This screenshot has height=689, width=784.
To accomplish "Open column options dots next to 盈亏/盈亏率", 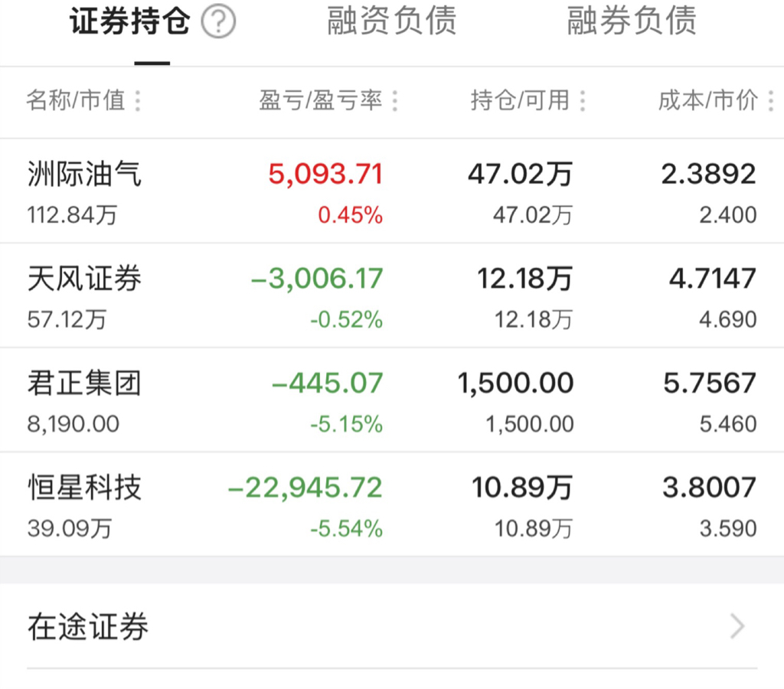I will pos(395,100).
